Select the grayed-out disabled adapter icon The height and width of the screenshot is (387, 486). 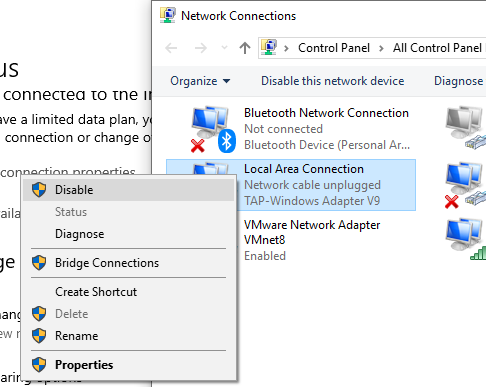[465, 127]
